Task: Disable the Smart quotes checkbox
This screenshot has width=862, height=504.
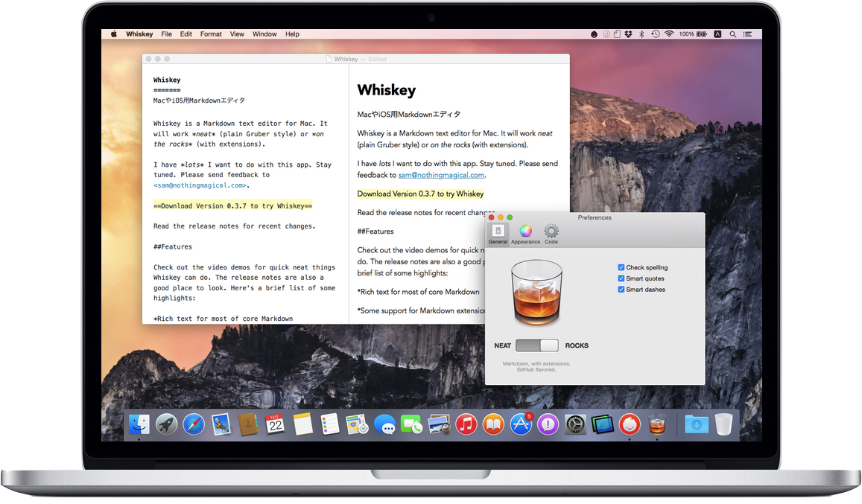Action: click(621, 278)
